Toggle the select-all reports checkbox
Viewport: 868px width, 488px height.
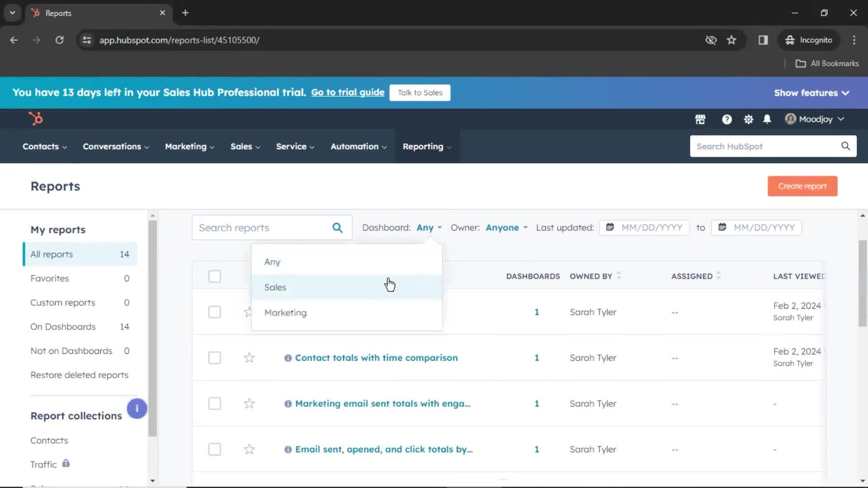(x=215, y=276)
